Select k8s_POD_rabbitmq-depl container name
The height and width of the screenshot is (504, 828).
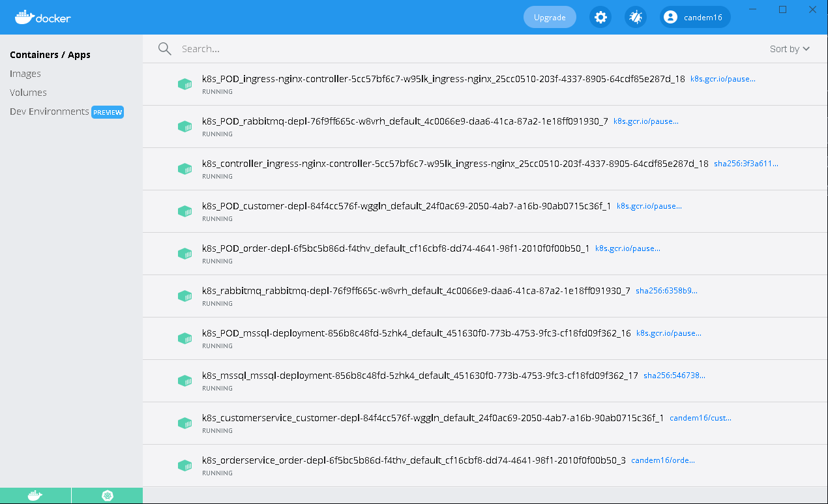click(x=405, y=121)
